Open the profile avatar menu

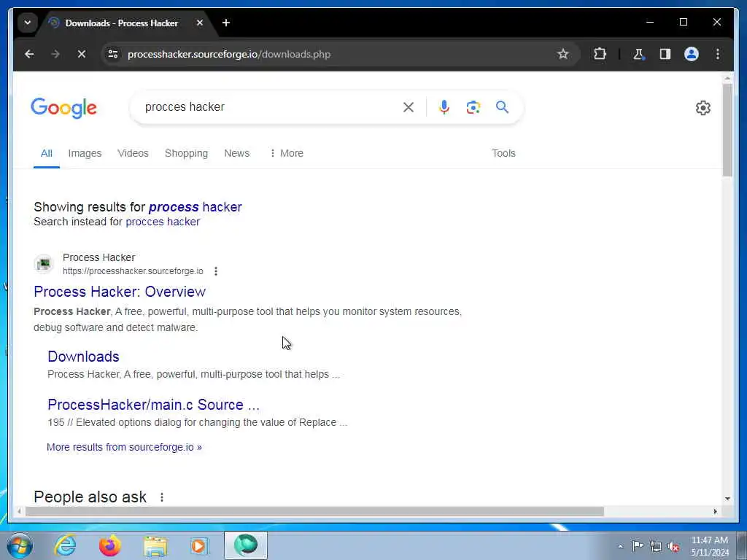(692, 54)
